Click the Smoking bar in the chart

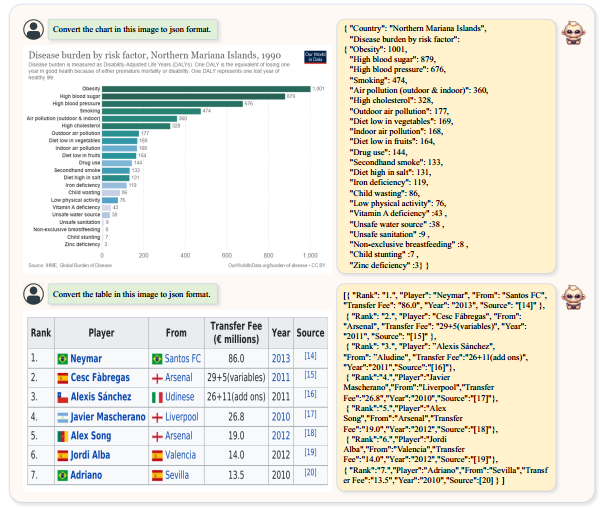(151, 111)
